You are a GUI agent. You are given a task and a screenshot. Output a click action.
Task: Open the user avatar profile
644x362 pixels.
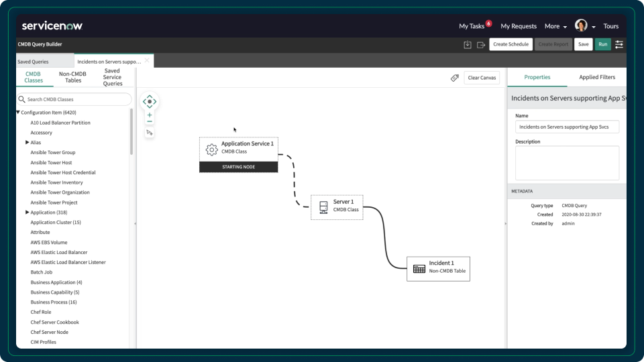tap(581, 25)
